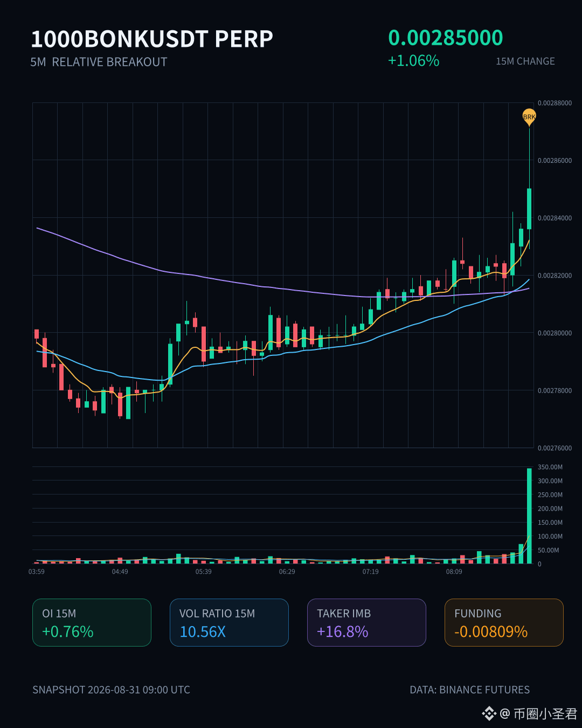The width and height of the screenshot is (582, 728).
Task: Click the +16.8% taker imbalance value
Action: point(343,631)
